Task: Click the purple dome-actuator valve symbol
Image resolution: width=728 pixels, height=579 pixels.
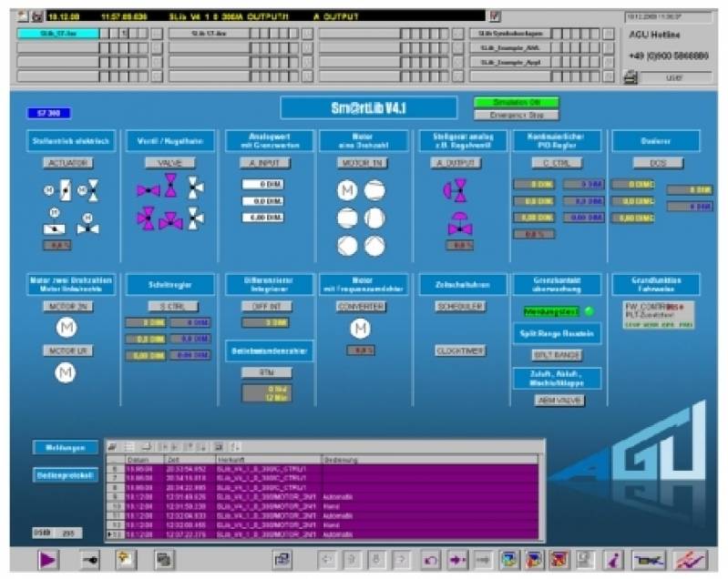Action: (459, 223)
